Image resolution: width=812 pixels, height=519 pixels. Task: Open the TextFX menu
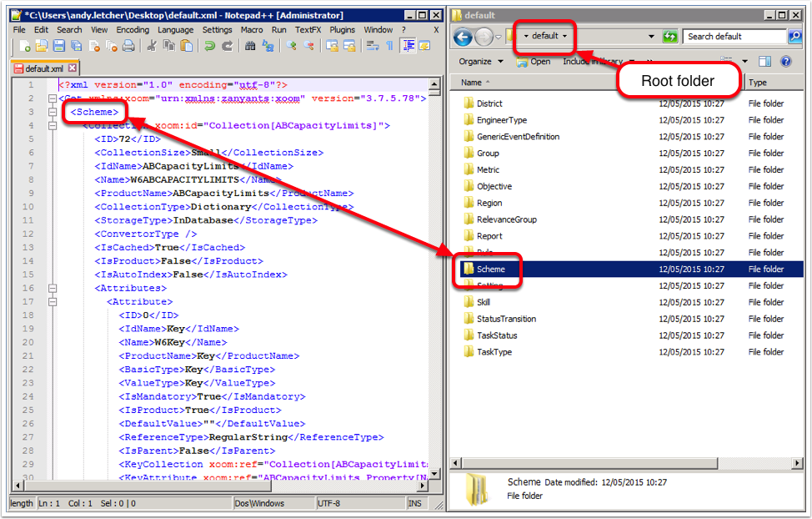[x=308, y=29]
